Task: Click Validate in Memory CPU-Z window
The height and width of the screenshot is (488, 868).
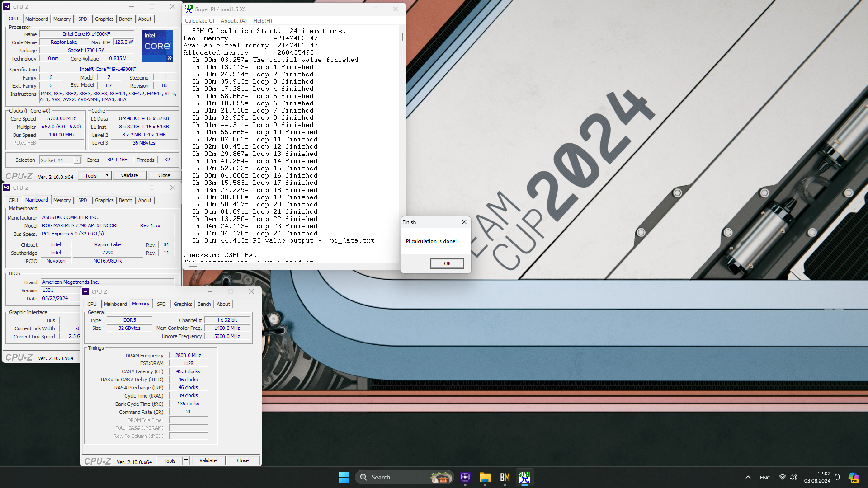Action: click(208, 460)
